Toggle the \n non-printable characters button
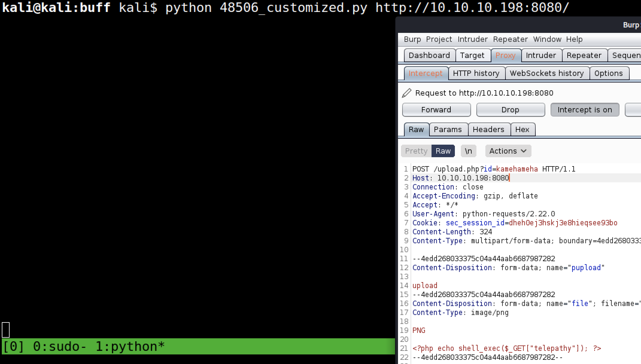The height and width of the screenshot is (364, 641). point(468,151)
